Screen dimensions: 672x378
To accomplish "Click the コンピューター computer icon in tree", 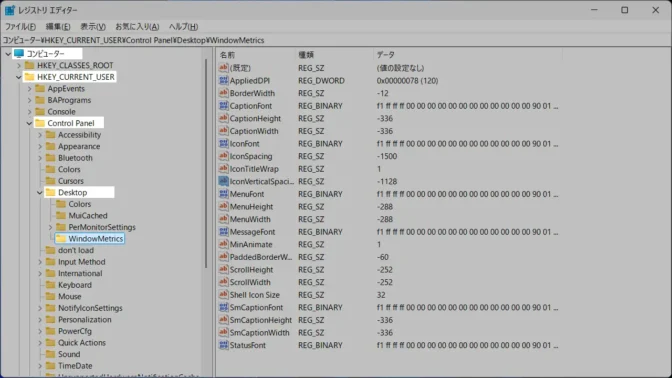I will click(19, 54).
